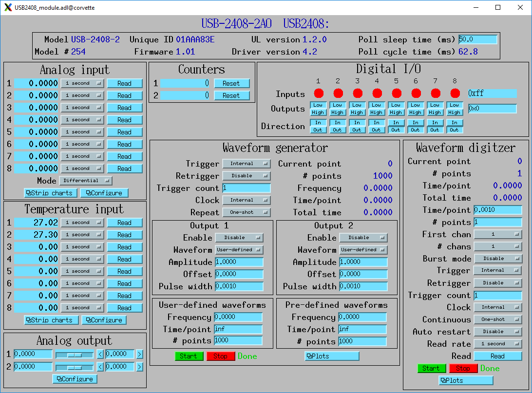Stop the waveform generator
The height and width of the screenshot is (393, 532).
(x=221, y=356)
